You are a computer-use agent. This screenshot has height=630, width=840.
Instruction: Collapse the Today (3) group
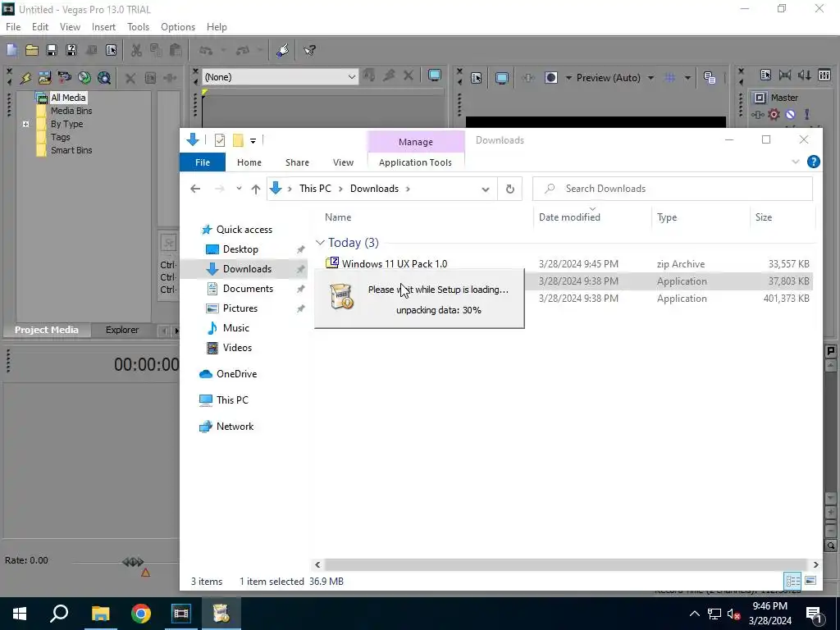point(321,243)
